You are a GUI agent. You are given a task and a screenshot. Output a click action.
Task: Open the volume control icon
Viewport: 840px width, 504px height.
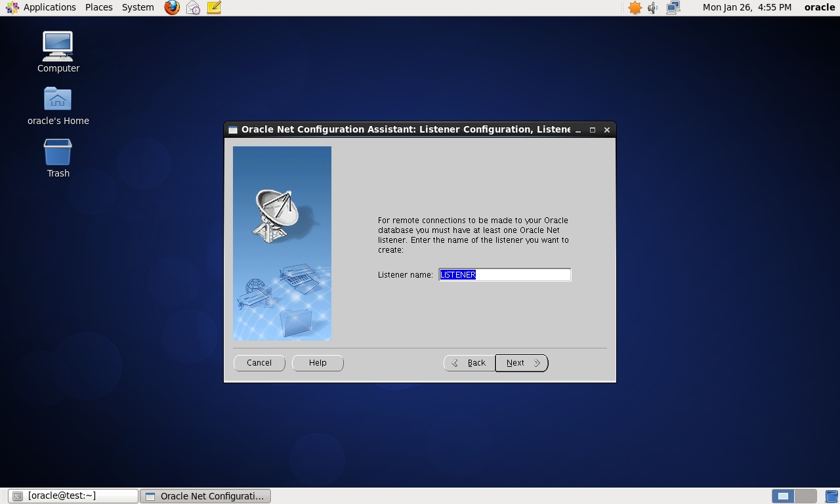pos(653,8)
